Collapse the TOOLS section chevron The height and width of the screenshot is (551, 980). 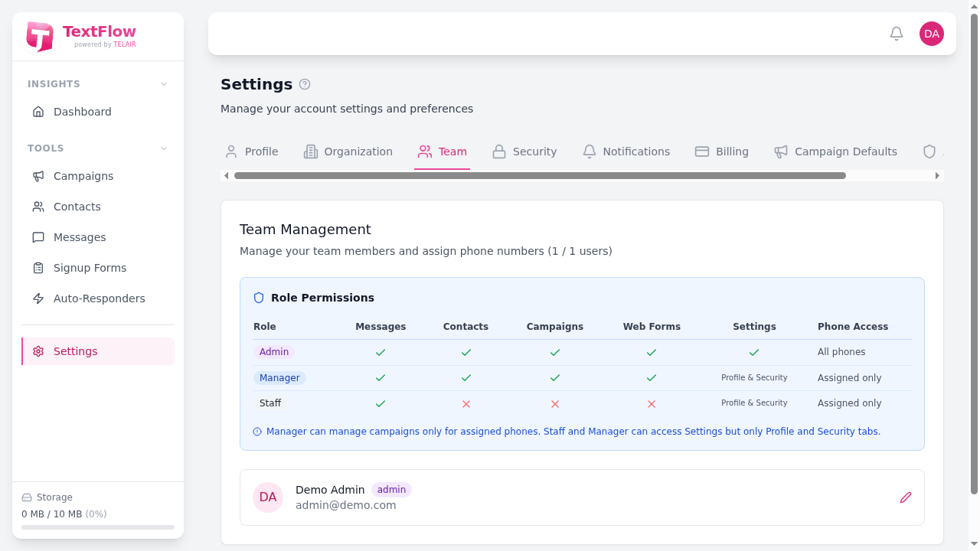163,148
